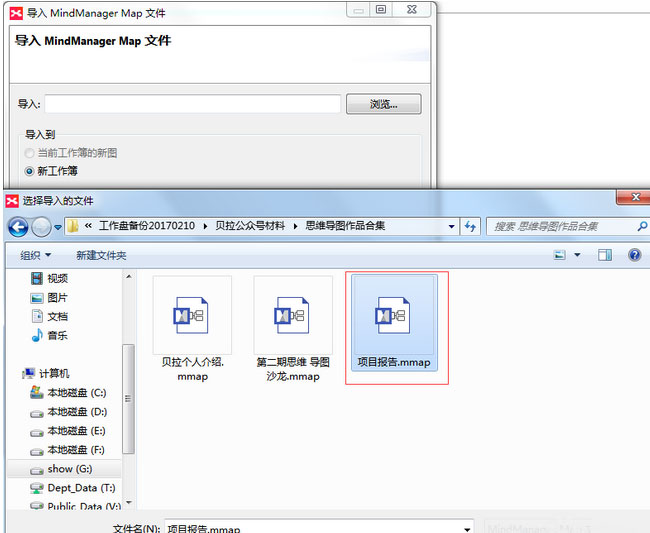Click the 贝拉个人介绍.mmap file name label
This screenshot has width=650, height=533.
(192, 369)
